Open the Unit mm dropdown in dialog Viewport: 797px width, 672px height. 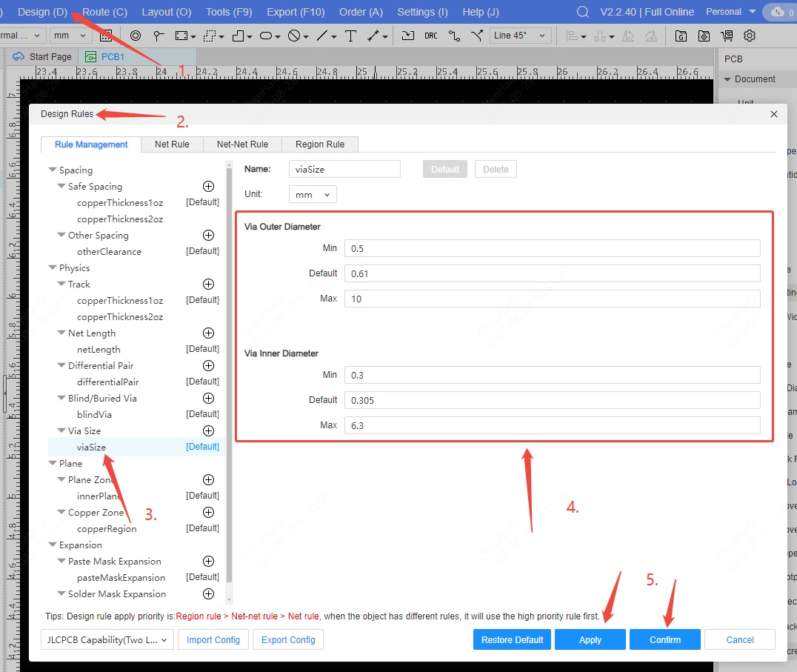tap(313, 194)
